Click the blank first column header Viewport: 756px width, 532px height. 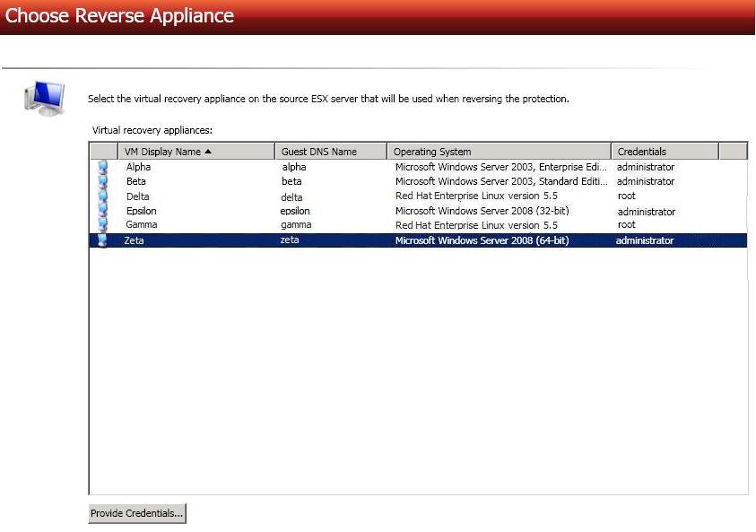104,152
